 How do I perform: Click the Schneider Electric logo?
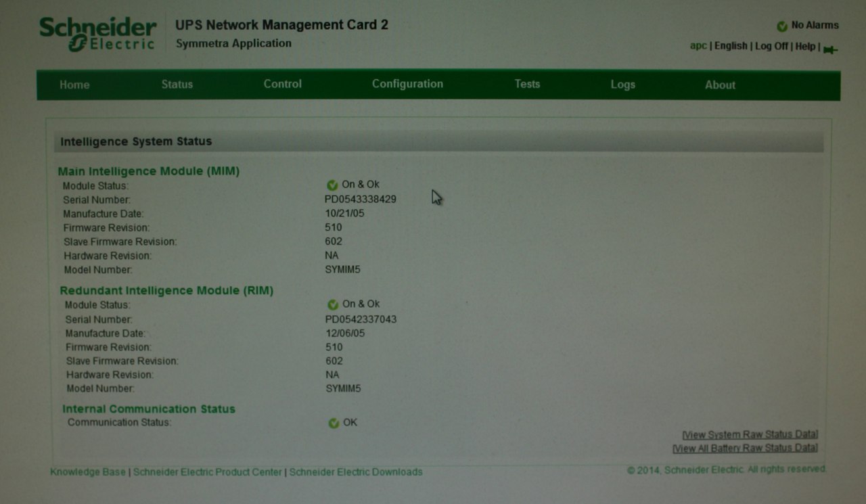tap(98, 35)
